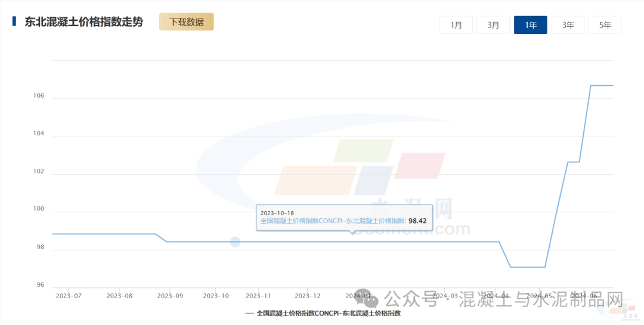
Task: Click the 东北混凝土价格指数走势 chart title
Action: pos(84,22)
